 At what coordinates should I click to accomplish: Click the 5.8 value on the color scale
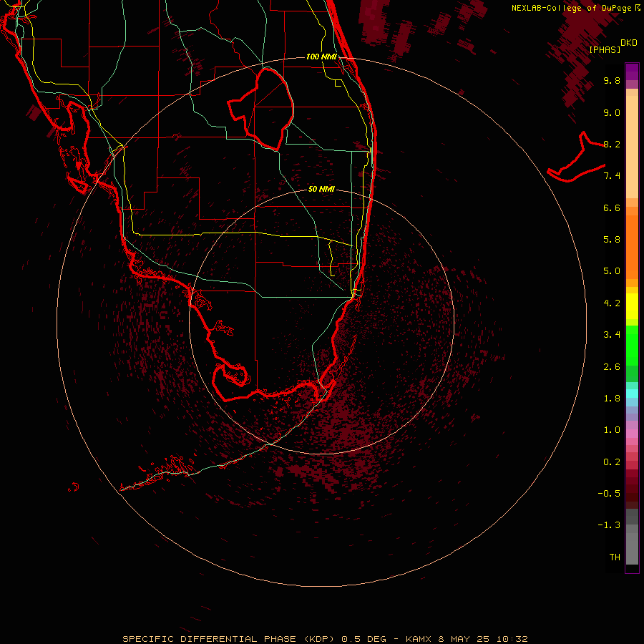pyautogui.click(x=612, y=240)
